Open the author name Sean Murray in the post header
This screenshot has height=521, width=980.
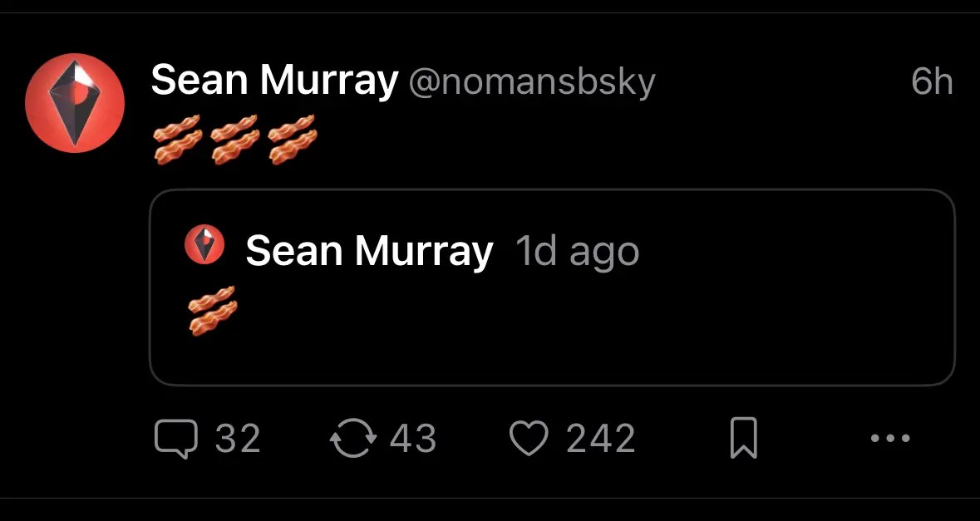[x=274, y=81]
